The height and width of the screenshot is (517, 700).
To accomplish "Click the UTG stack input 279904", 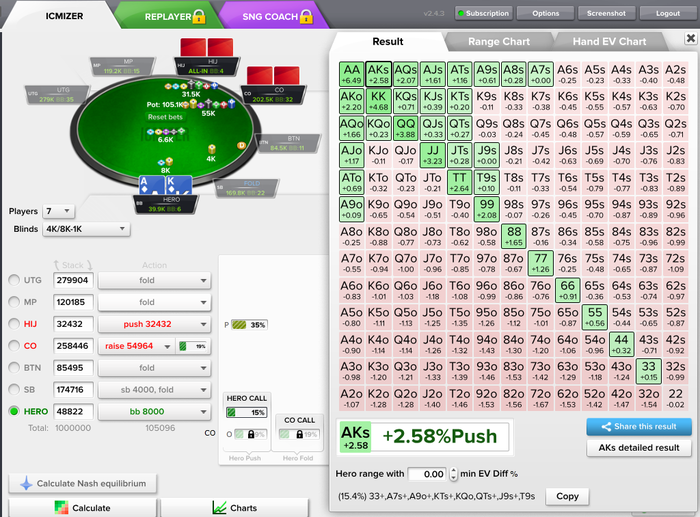I will [x=73, y=280].
